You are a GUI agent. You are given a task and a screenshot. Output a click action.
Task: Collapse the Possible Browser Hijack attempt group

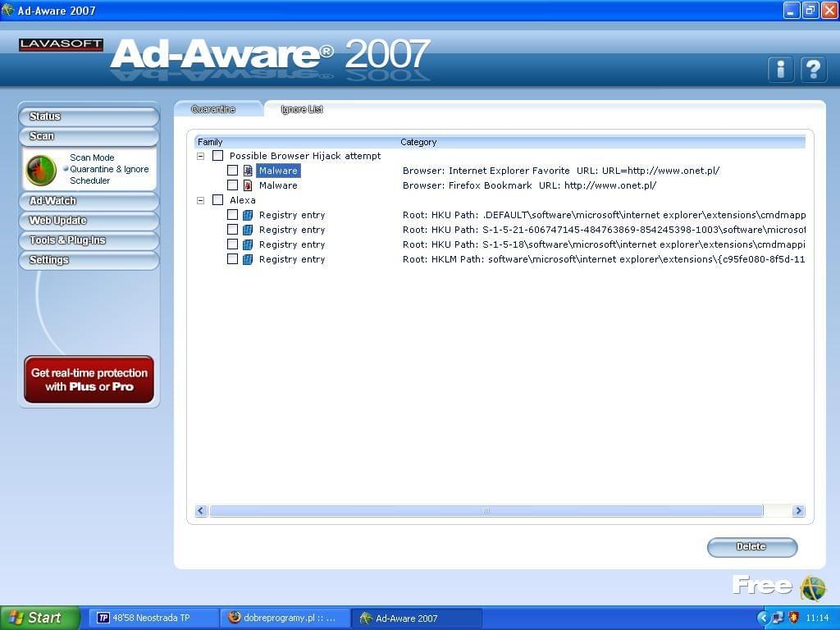click(x=200, y=157)
